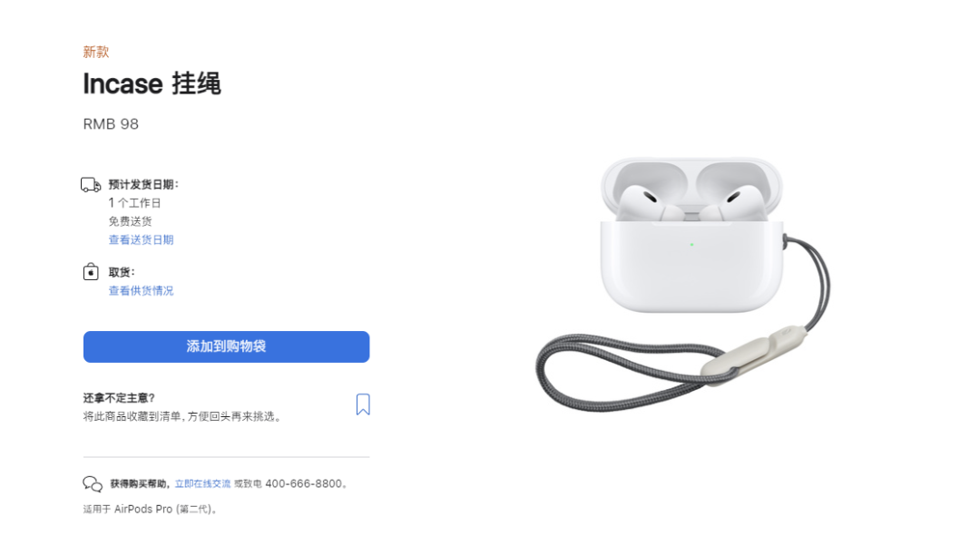
Task: Click the 还拿不定主意? heading
Action: (x=119, y=398)
